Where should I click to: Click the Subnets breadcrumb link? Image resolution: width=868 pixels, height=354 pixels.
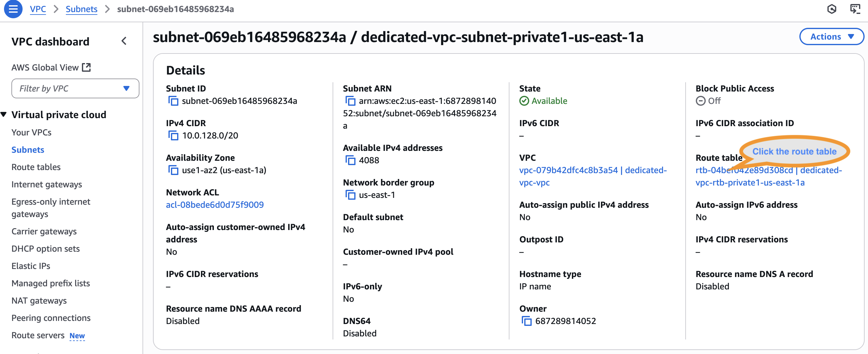point(81,9)
